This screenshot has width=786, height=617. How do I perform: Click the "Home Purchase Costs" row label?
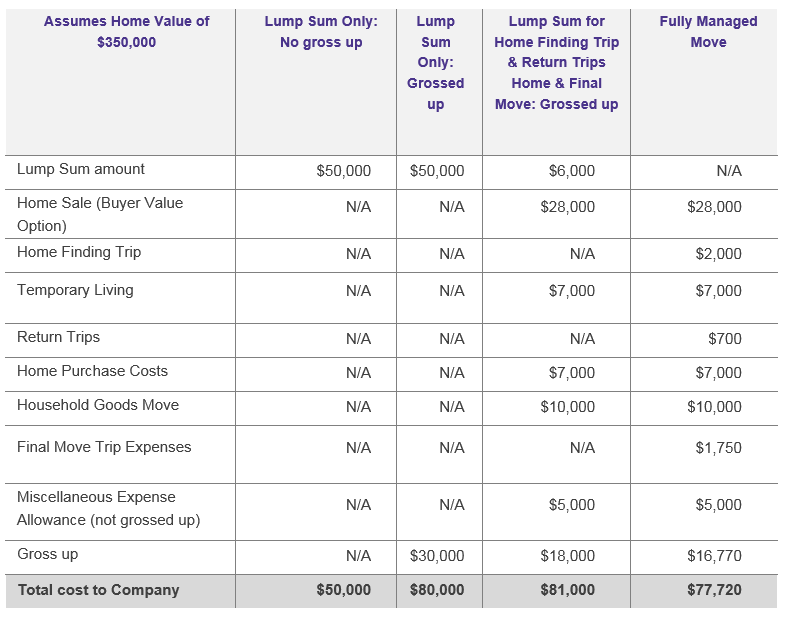(x=92, y=371)
